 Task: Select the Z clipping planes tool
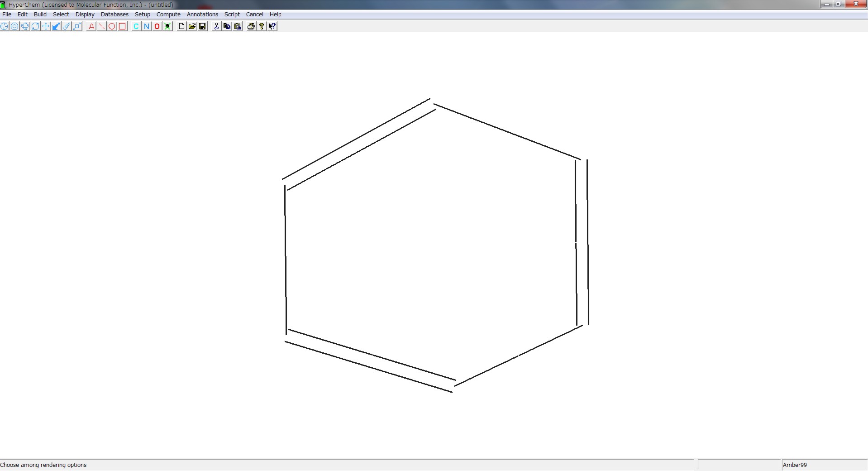77,26
